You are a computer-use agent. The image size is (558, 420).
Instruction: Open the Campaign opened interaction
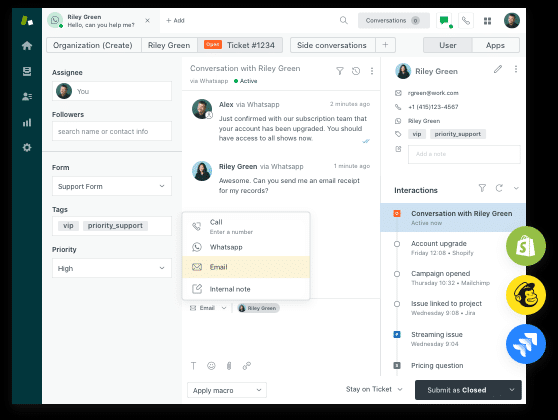tap(451, 278)
